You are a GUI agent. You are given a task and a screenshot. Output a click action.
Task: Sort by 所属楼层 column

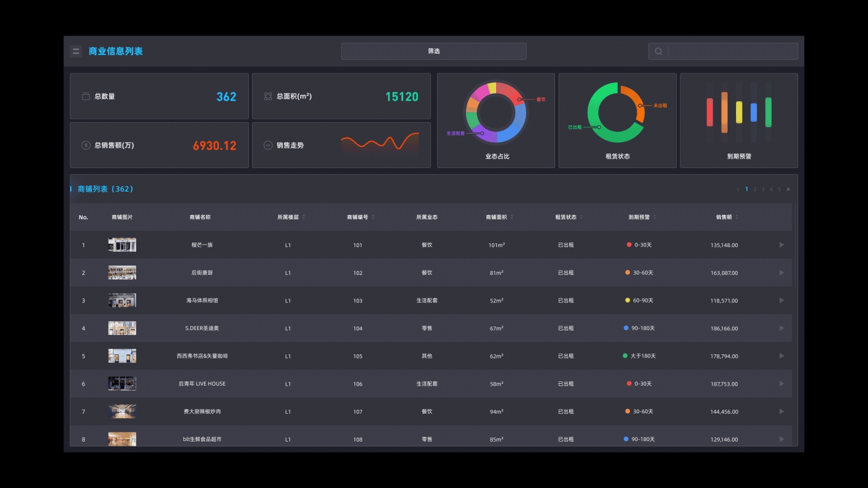coord(303,217)
